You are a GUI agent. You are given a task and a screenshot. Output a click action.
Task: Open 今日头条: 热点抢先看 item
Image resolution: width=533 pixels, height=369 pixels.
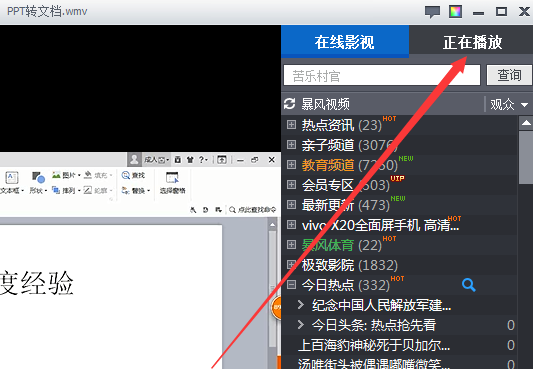[x=374, y=325]
